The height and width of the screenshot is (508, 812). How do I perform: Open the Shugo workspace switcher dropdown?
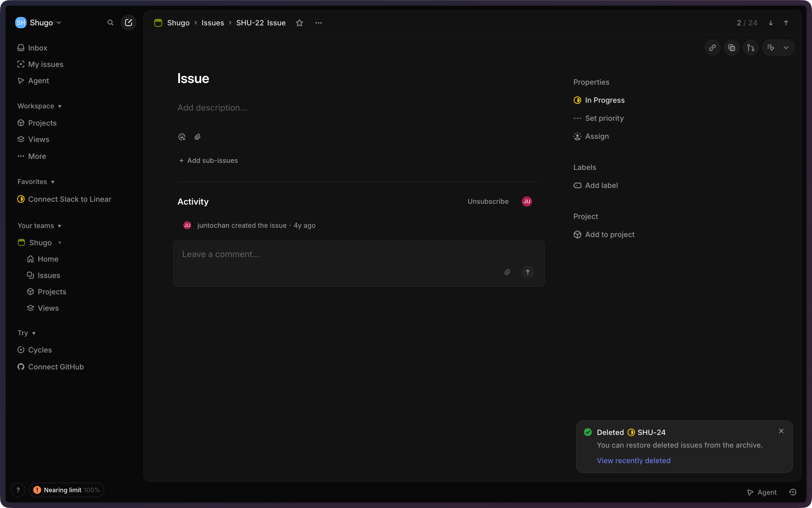pos(38,23)
